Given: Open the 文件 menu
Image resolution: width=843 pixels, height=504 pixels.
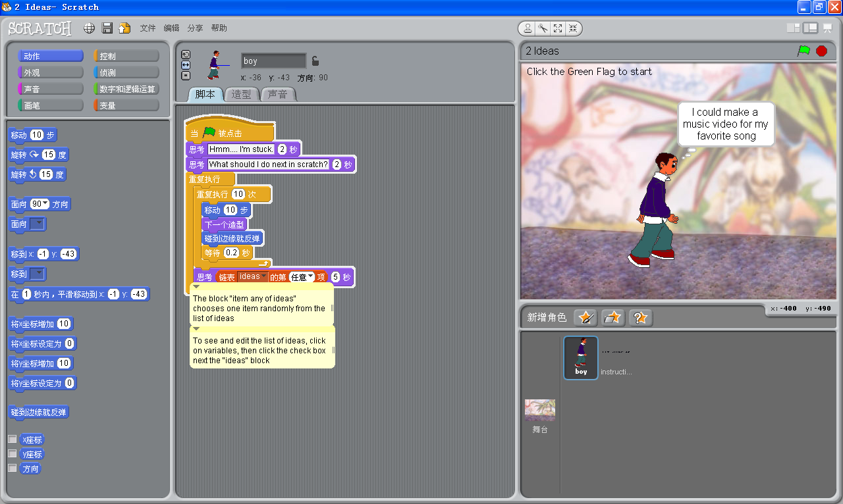Looking at the screenshot, I should [x=148, y=28].
